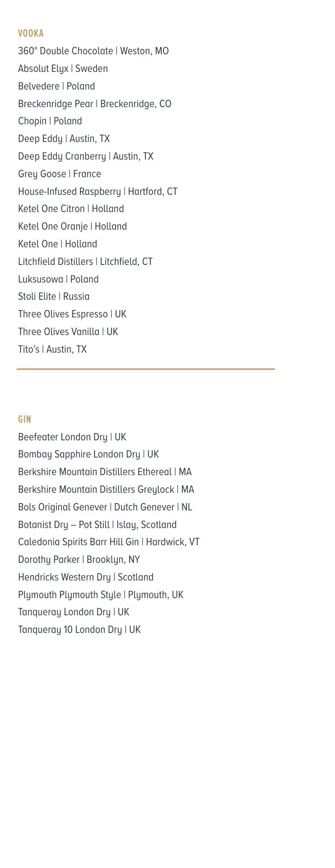Click Belvedere Poland in vodka list
This screenshot has height=868, width=335.
tap(56, 86)
